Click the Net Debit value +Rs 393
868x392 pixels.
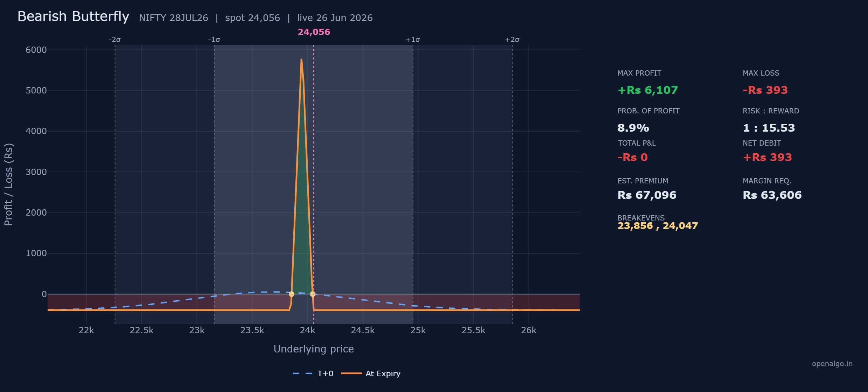pos(767,157)
